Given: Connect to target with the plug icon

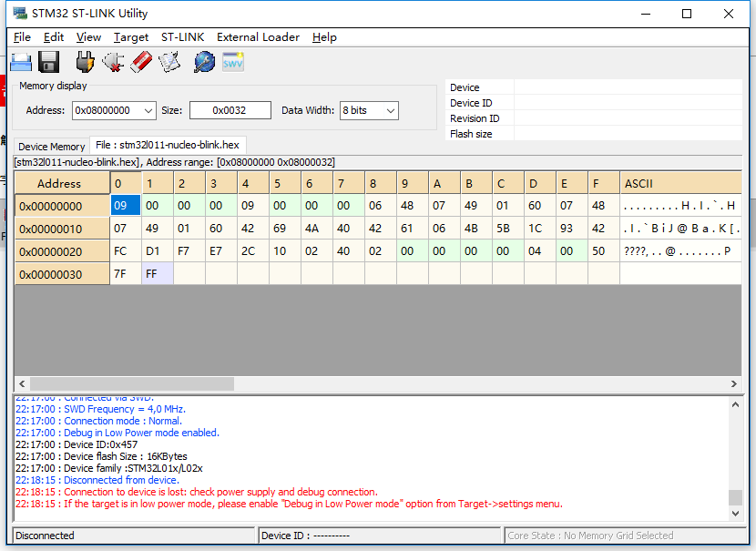Looking at the screenshot, I should click(86, 62).
